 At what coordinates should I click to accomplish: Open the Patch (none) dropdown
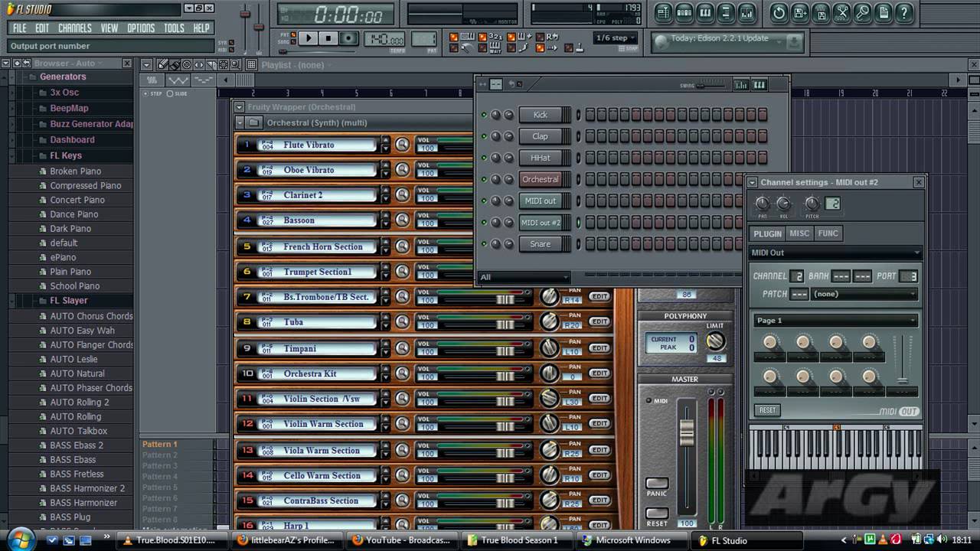[865, 294]
